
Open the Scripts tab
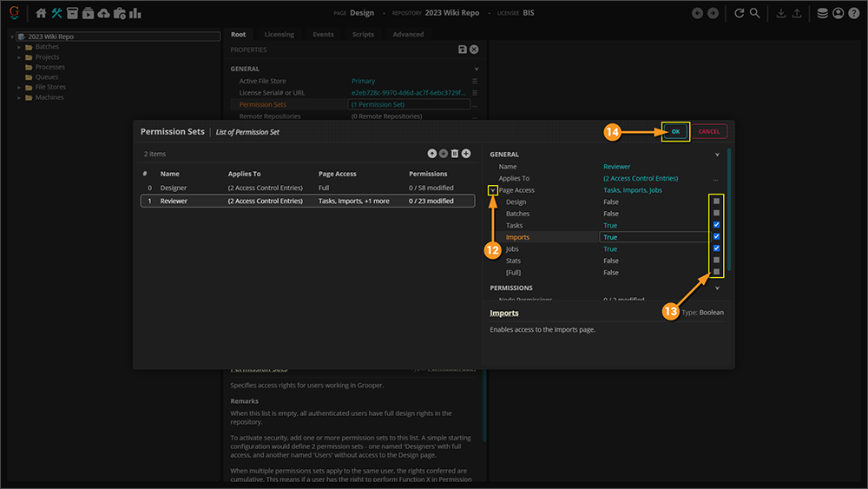tap(363, 35)
